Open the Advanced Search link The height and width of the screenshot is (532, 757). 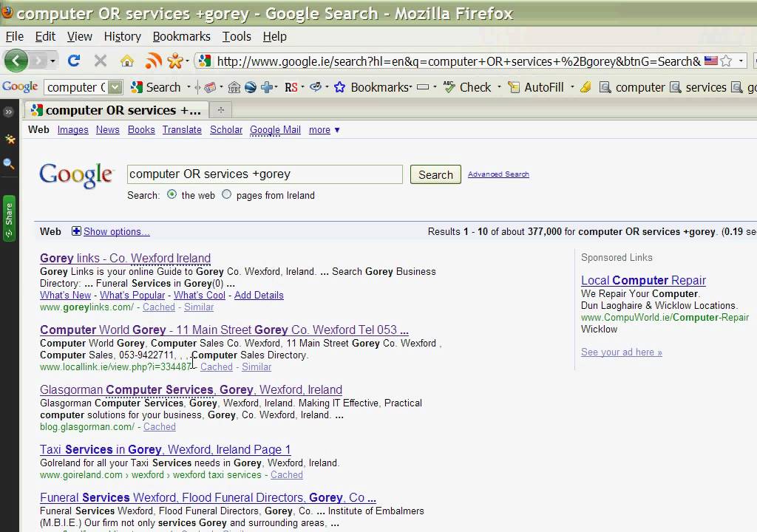coord(498,174)
